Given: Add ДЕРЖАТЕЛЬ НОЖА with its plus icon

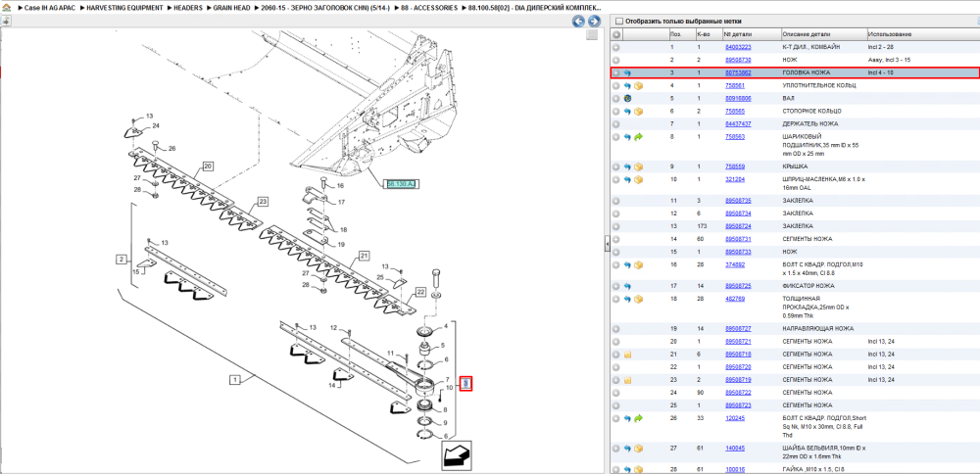Looking at the screenshot, I should [x=616, y=123].
